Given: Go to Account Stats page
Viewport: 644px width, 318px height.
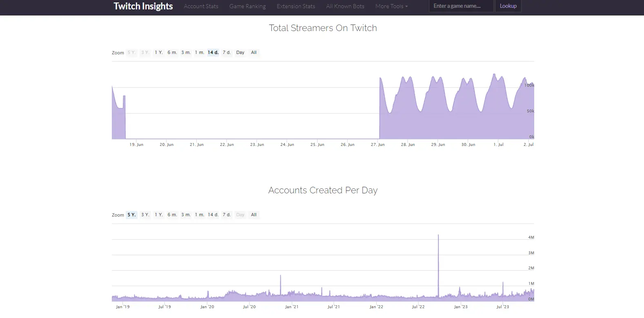Looking at the screenshot, I should click(201, 6).
